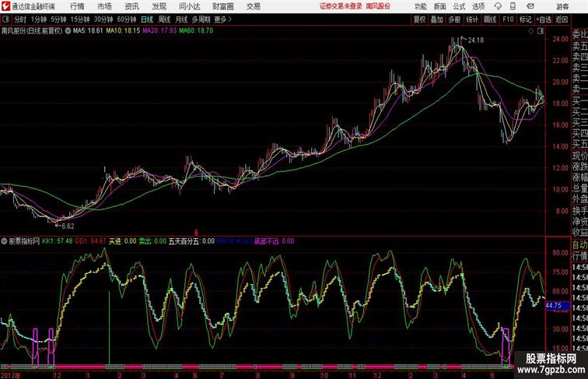Toggle the left panel icon beside 分时
The height and width of the screenshot is (379, 588).
pyautogui.click(x=5, y=19)
